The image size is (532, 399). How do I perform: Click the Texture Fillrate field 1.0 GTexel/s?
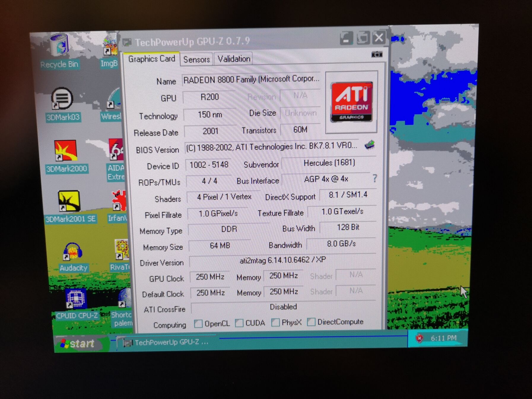click(x=342, y=211)
